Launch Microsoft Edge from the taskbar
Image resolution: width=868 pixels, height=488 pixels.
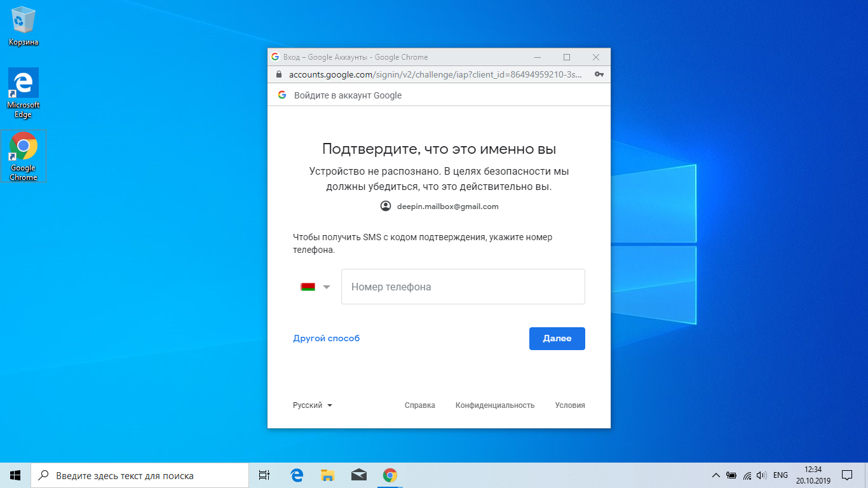pyautogui.click(x=297, y=475)
